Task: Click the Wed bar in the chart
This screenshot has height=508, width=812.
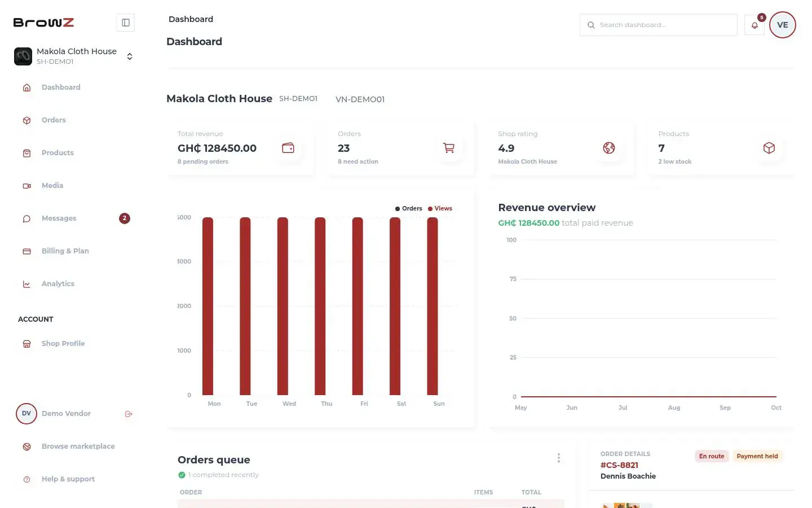Action: point(283,306)
